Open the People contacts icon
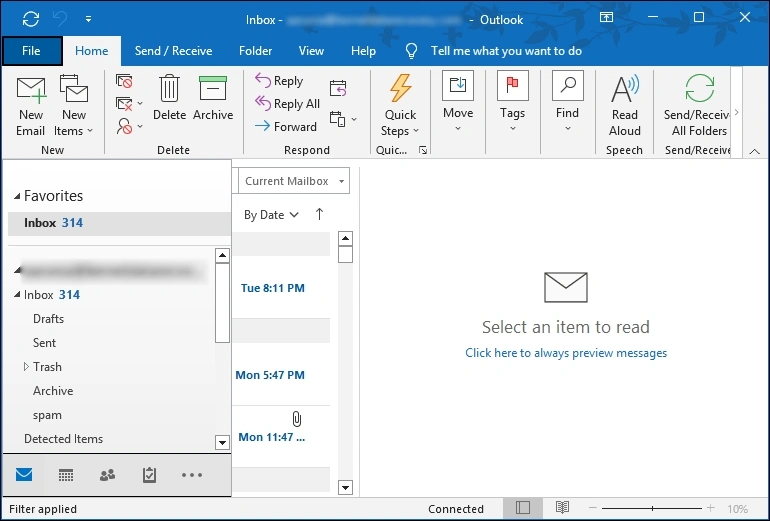Screen dimensions: 770x521 point(108,475)
